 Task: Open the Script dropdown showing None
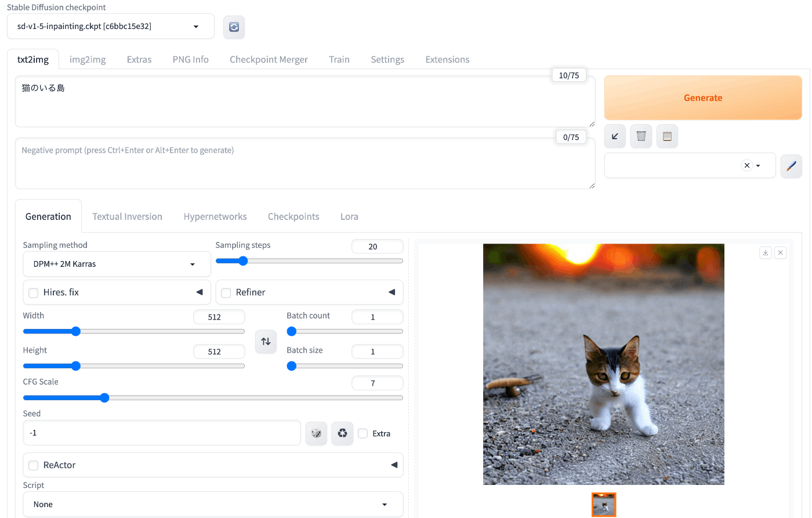[213, 504]
